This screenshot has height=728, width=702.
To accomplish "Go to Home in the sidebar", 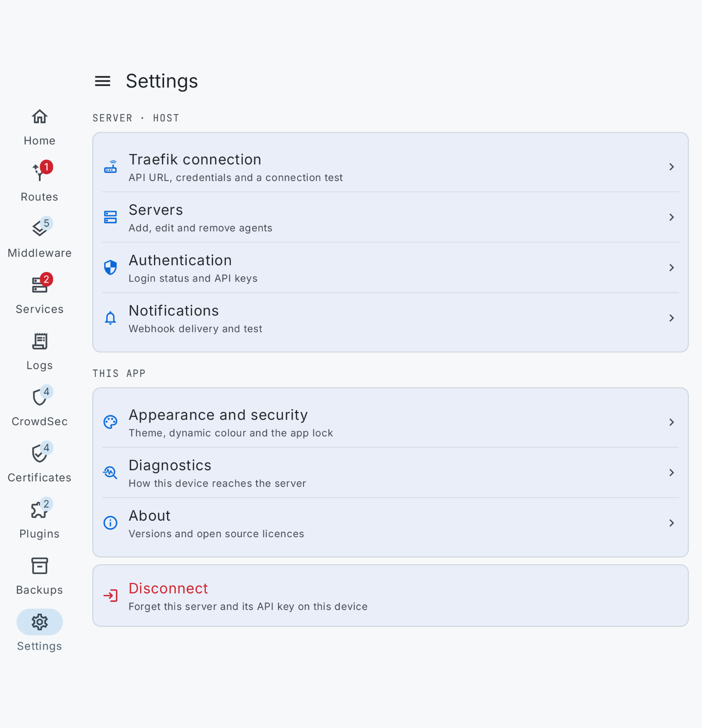I will (39, 127).
